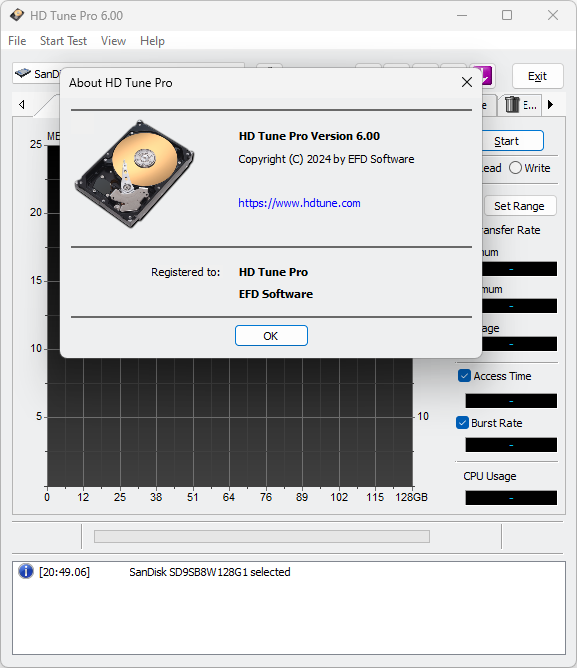Click the HD Tune Pro title bar icon
577x668 pixels.
[x=17, y=15]
